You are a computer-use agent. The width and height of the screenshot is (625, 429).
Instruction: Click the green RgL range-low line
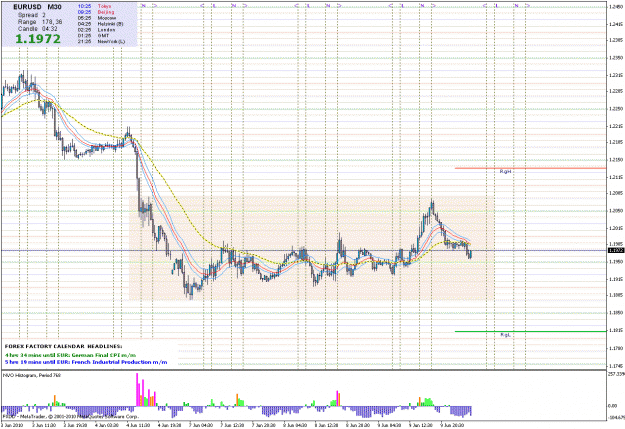[531, 331]
